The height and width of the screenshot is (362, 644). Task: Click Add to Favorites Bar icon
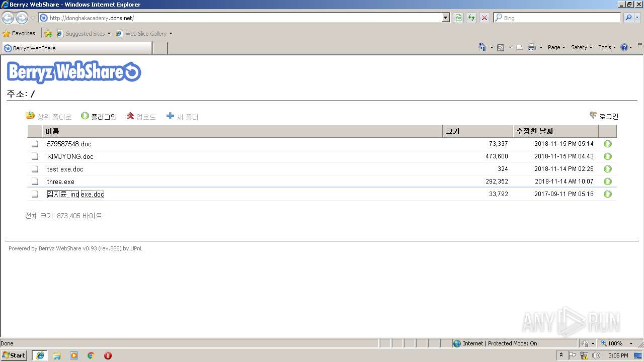click(x=48, y=34)
